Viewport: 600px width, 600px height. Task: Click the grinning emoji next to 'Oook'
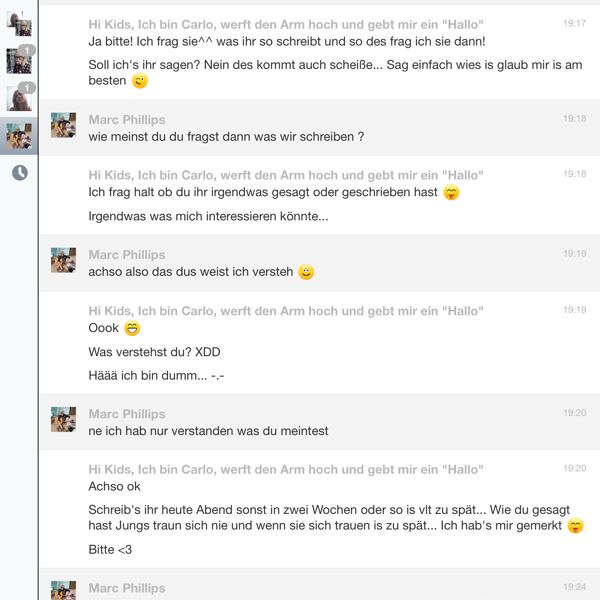coord(132,328)
